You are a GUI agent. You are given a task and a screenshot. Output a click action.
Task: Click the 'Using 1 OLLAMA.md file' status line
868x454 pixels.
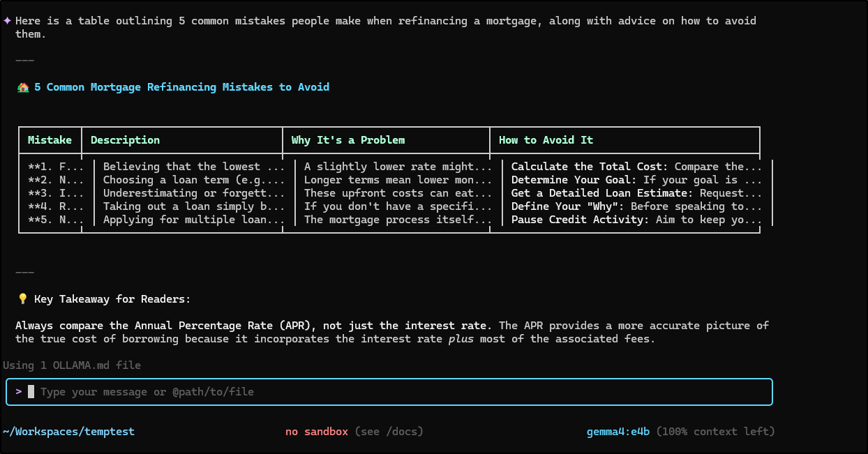tap(72, 365)
